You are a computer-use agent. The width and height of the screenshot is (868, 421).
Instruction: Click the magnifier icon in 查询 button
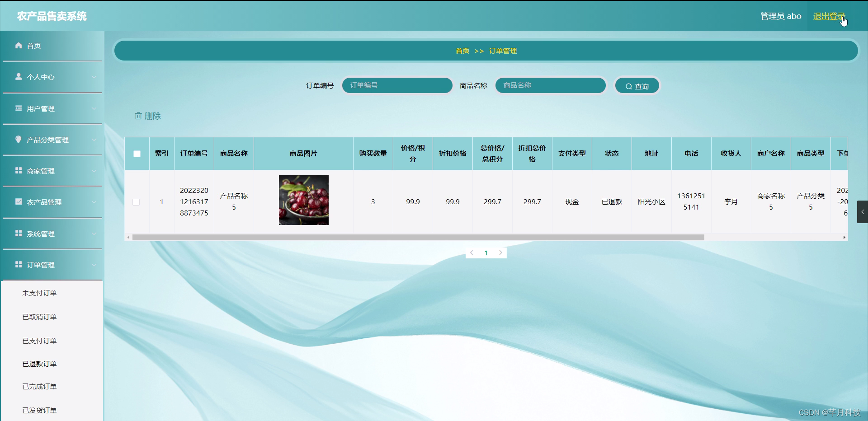pos(628,87)
